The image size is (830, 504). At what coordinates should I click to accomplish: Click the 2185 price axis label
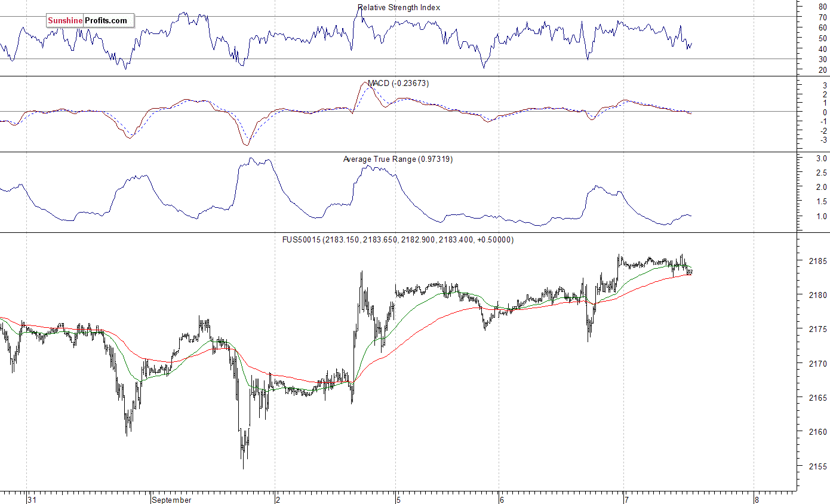(819, 262)
